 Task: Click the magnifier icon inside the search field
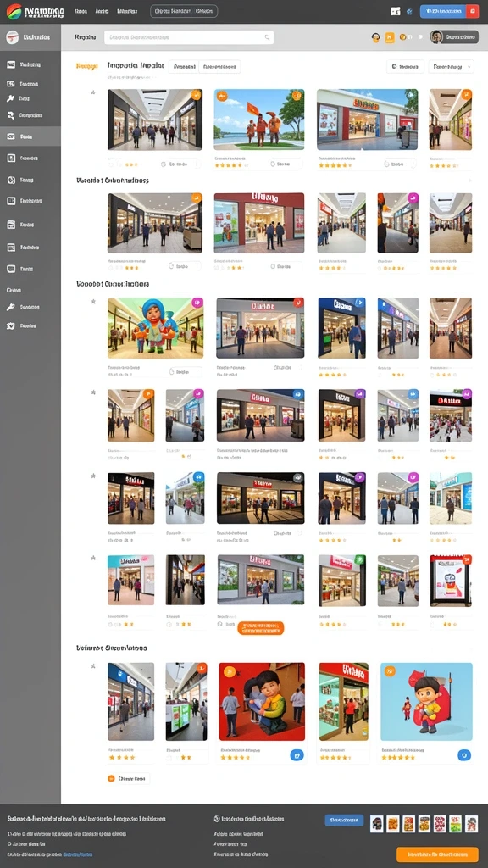[x=267, y=37]
